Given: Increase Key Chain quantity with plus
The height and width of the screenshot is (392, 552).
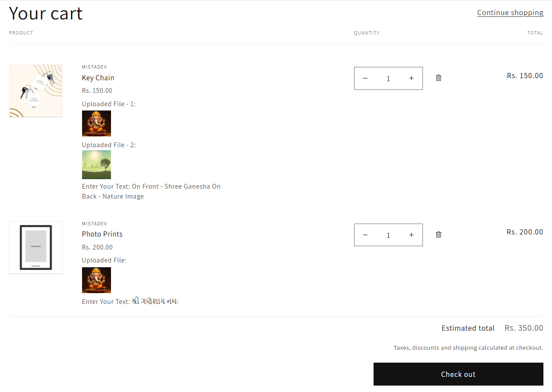Looking at the screenshot, I should coord(411,78).
